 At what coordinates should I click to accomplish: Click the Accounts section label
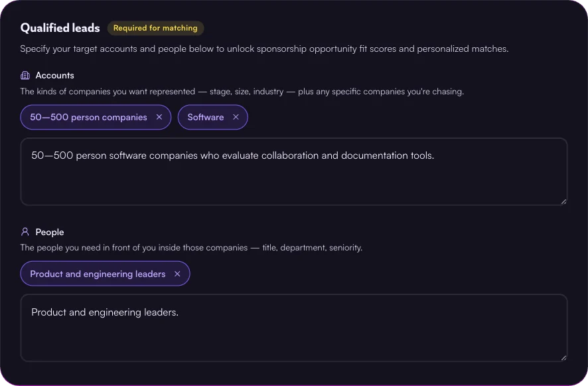tap(54, 76)
